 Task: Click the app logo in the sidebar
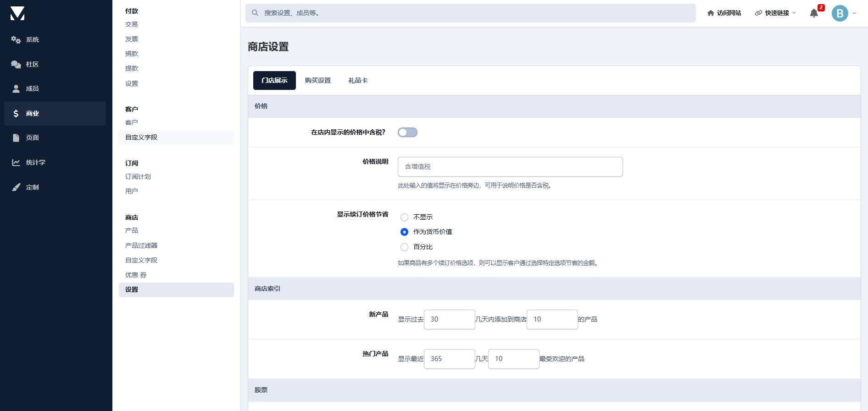(17, 13)
